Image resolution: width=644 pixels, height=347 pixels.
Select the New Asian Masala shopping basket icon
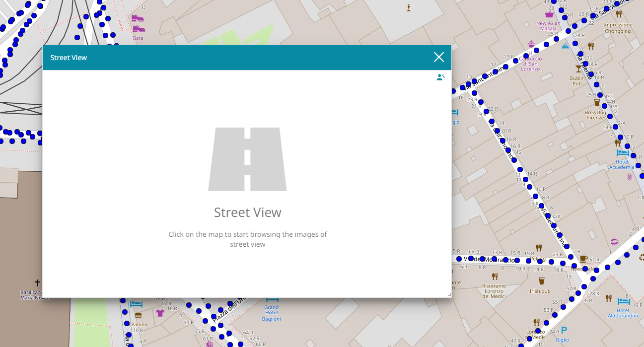(549, 14)
